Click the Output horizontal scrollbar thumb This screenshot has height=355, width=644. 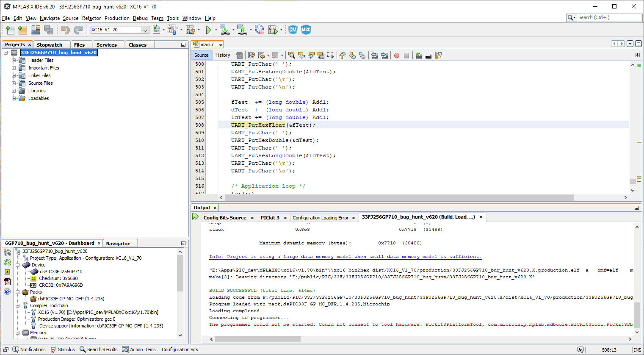257,339
